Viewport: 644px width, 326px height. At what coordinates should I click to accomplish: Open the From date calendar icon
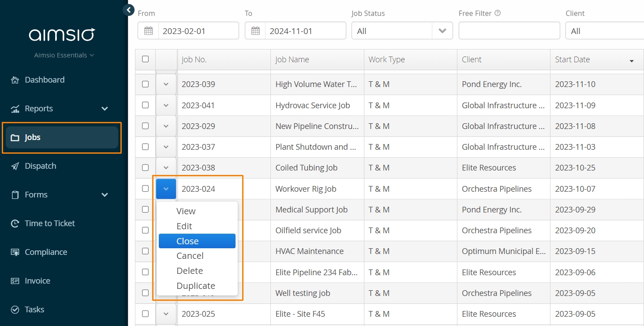point(148,31)
